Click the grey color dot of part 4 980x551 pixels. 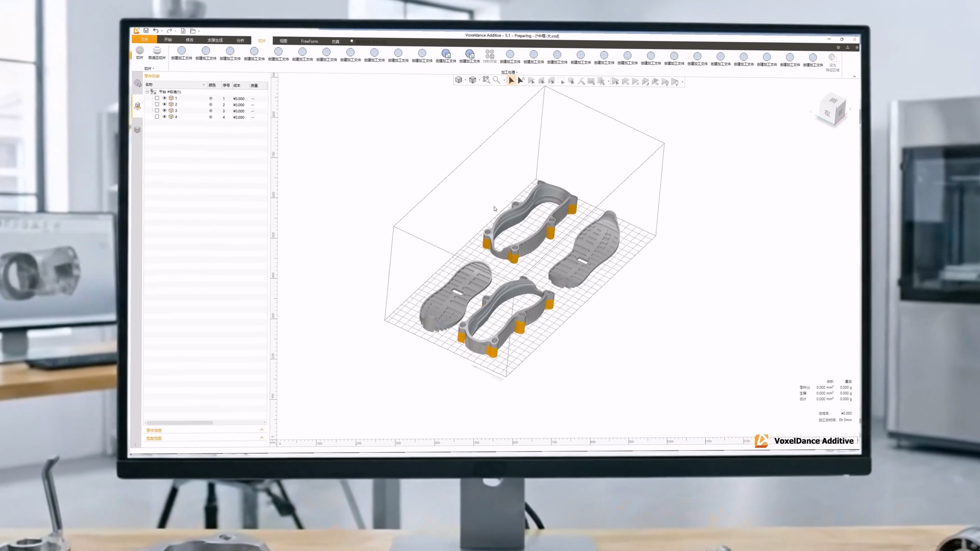click(x=211, y=117)
